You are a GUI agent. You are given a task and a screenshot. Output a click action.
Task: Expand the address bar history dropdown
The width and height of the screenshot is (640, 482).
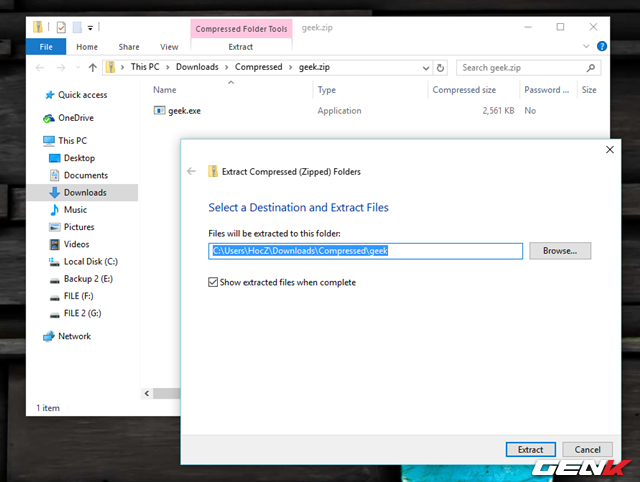tap(433, 68)
